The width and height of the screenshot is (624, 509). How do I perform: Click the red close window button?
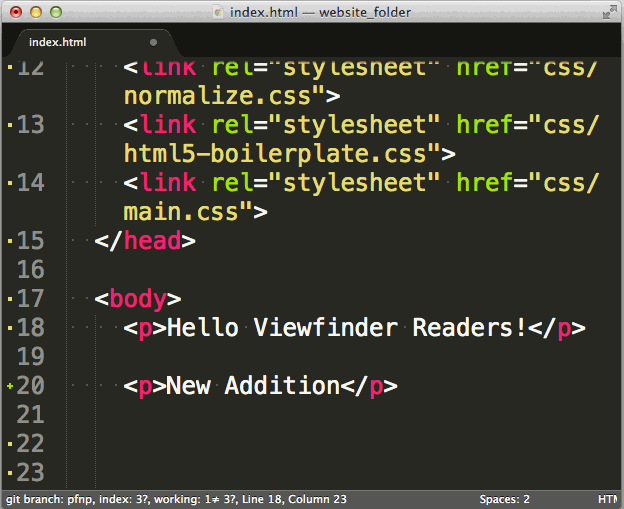pos(15,12)
